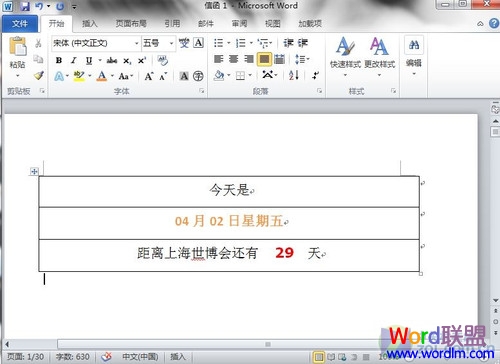Viewport: 500px width, 364px height.
Task: Switch to Print Layout view in status bar
Action: (x=319, y=357)
